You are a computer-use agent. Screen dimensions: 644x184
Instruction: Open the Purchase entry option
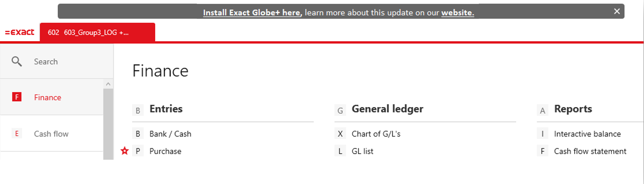click(x=165, y=151)
